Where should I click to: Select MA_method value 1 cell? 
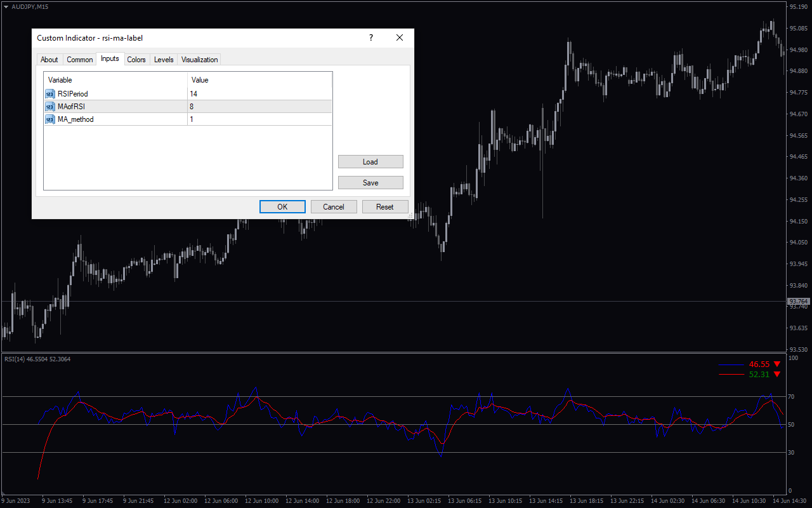259,119
